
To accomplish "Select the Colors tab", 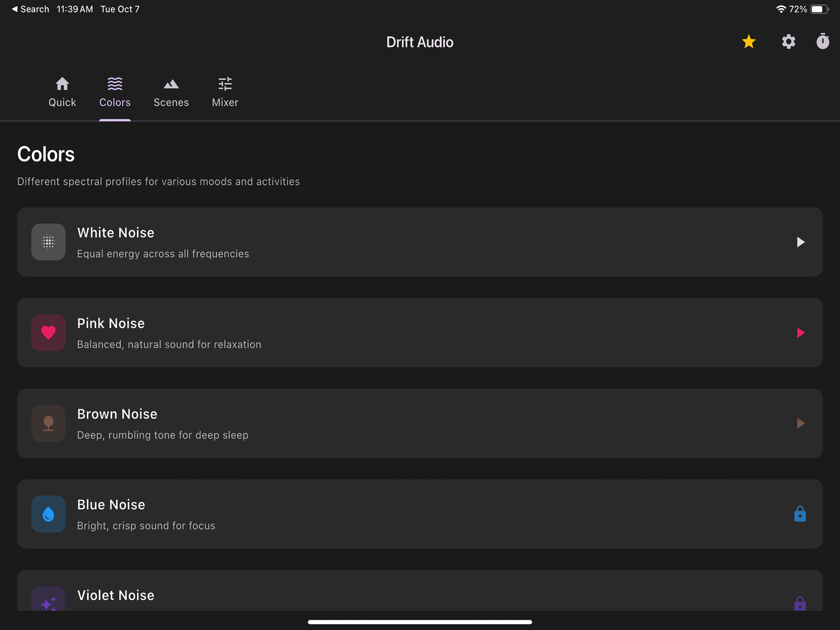I will point(115,92).
